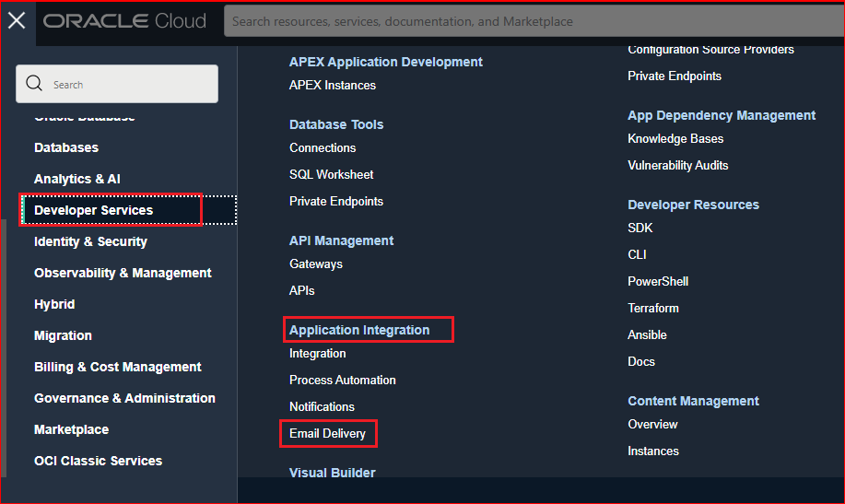Open Process Automation
The height and width of the screenshot is (504, 845).
tap(342, 380)
